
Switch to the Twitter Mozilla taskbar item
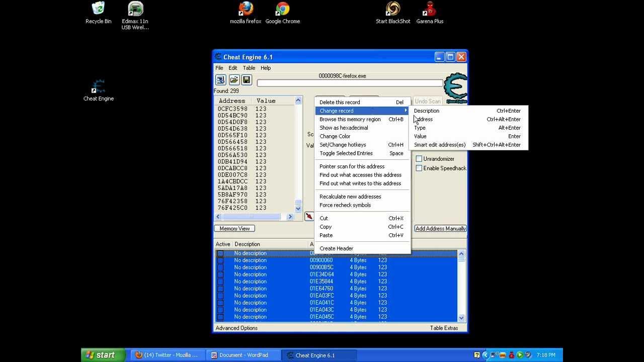[x=167, y=355]
